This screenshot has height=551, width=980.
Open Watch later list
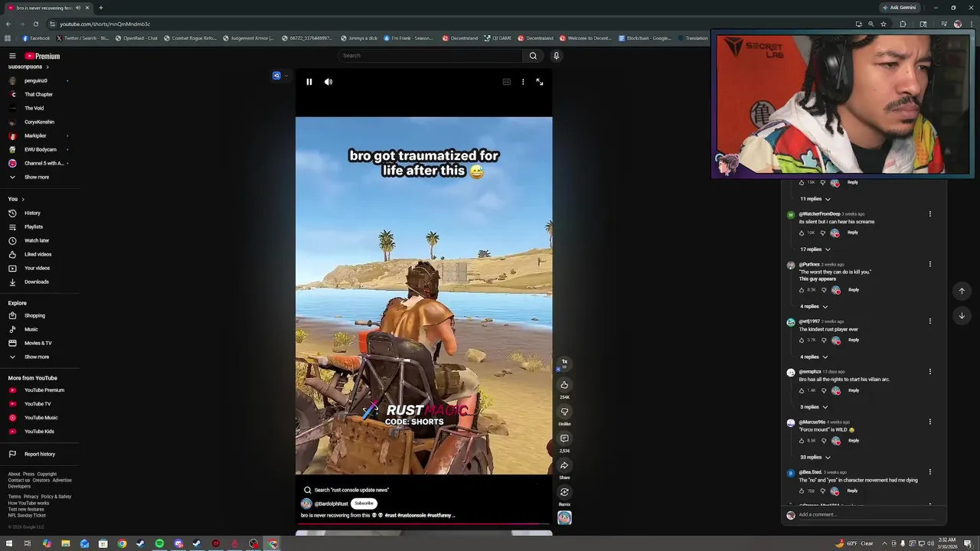click(x=37, y=240)
